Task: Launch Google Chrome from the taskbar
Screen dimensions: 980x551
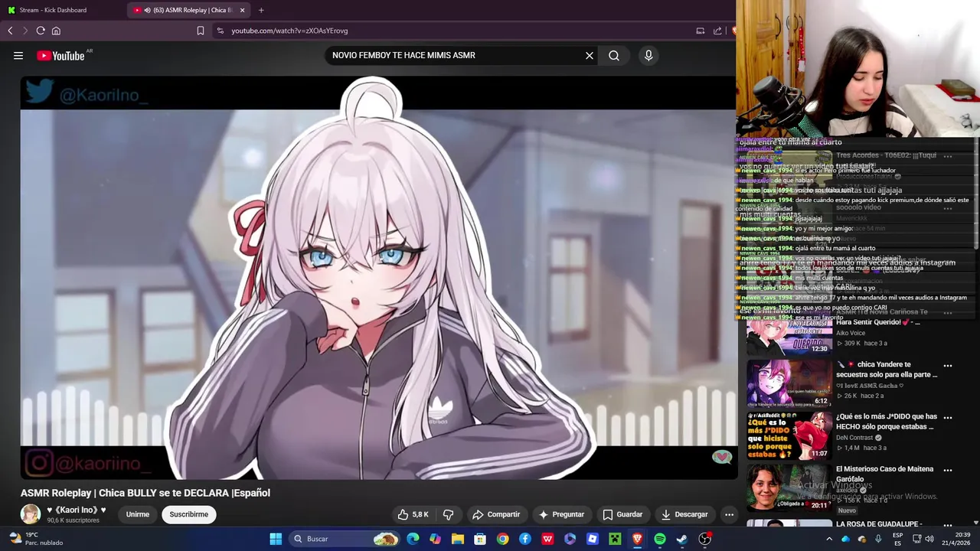Action: [502, 539]
